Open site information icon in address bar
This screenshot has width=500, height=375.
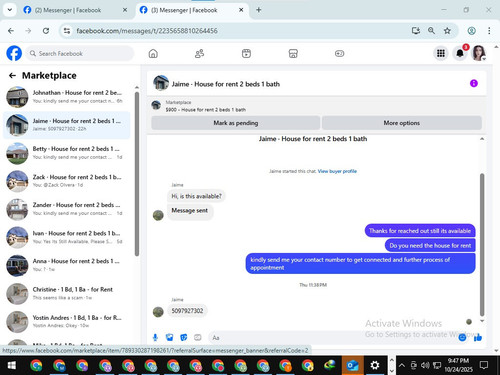click(x=67, y=31)
